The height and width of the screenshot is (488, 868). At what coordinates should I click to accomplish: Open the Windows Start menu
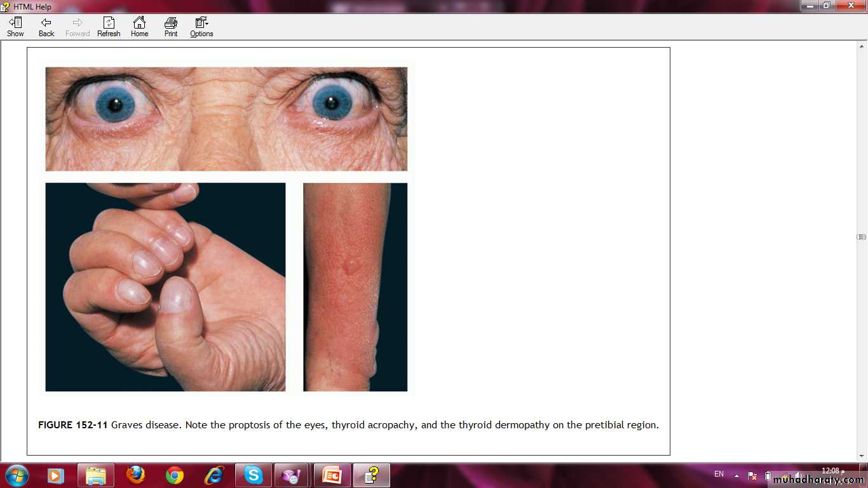click(x=17, y=475)
